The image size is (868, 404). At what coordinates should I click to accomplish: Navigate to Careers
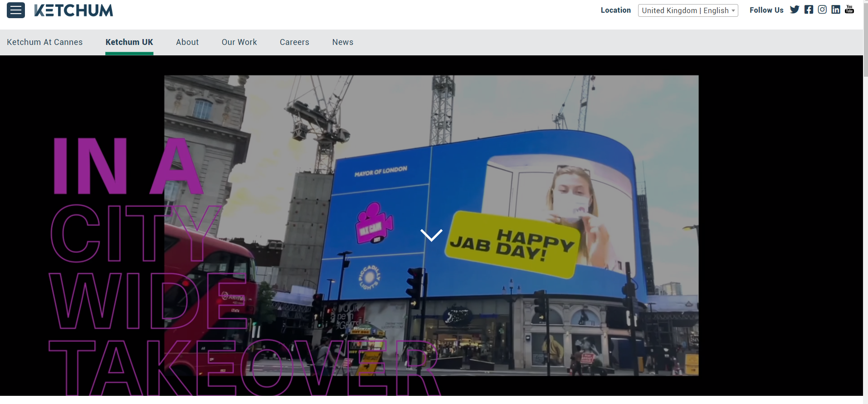click(x=294, y=42)
